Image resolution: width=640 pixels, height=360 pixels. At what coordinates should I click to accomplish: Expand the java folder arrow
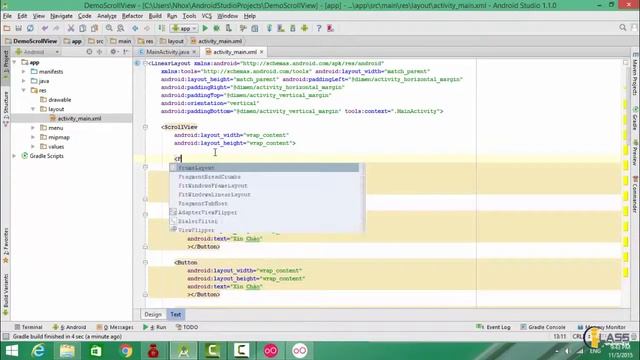click(24, 81)
